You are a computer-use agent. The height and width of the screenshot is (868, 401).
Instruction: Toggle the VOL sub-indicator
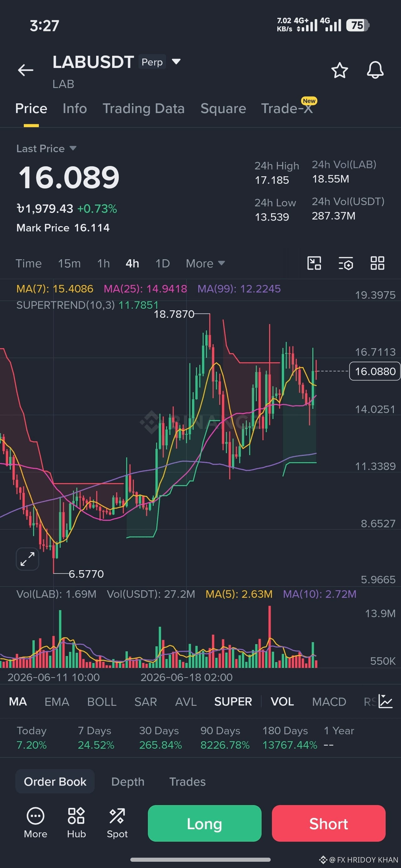click(x=282, y=701)
